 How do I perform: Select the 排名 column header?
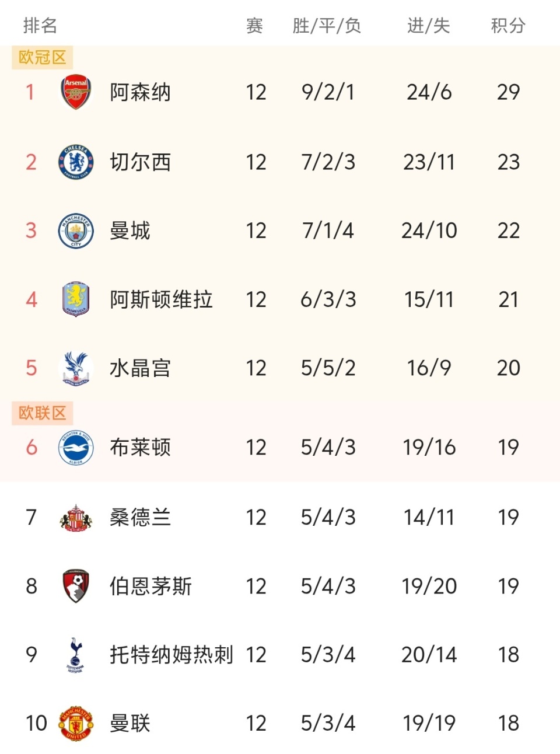(40, 26)
